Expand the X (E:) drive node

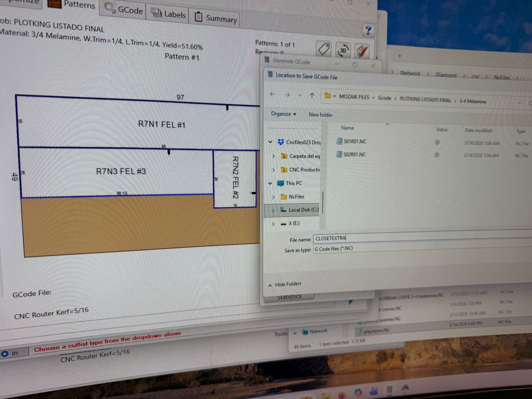pos(273,224)
